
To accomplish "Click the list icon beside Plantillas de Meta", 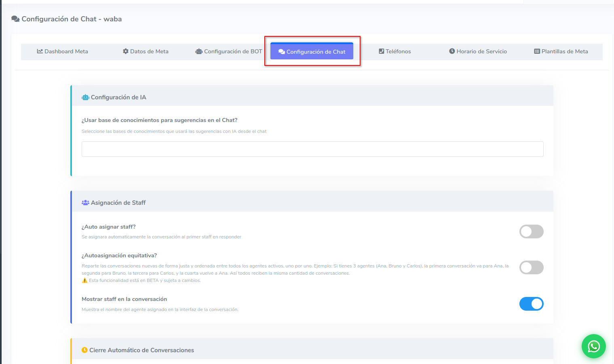I will coord(537,51).
